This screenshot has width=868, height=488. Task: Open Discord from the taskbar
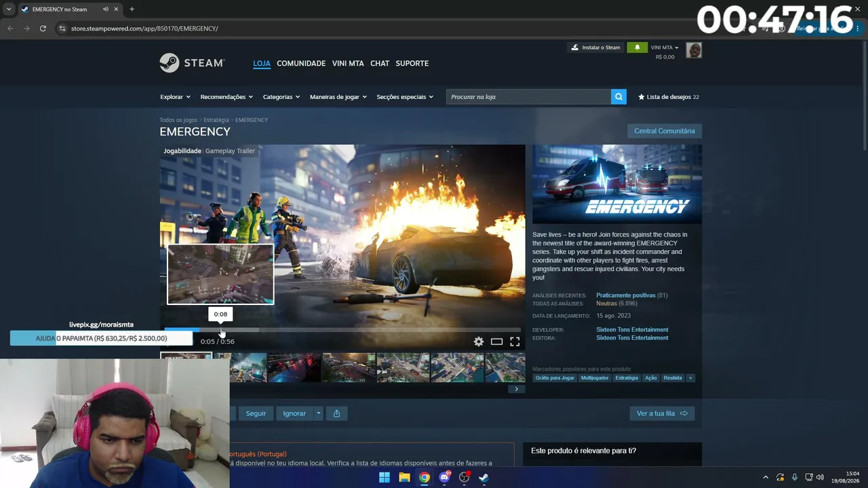click(444, 477)
